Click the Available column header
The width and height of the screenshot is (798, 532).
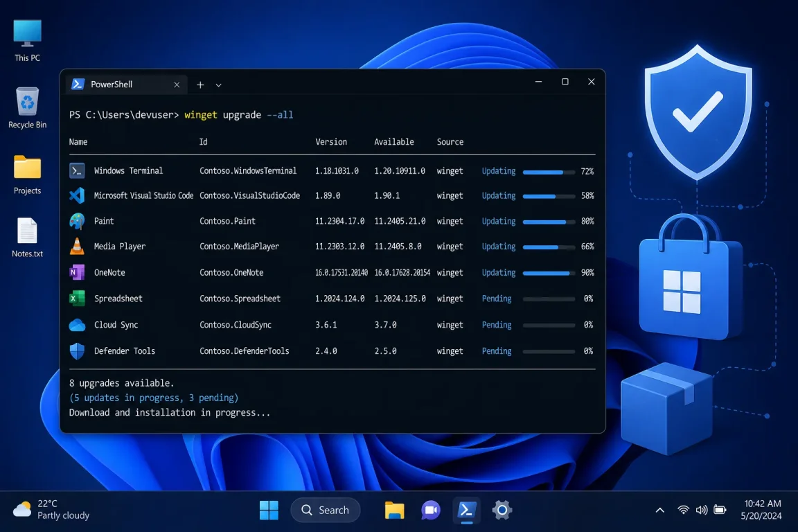(394, 142)
